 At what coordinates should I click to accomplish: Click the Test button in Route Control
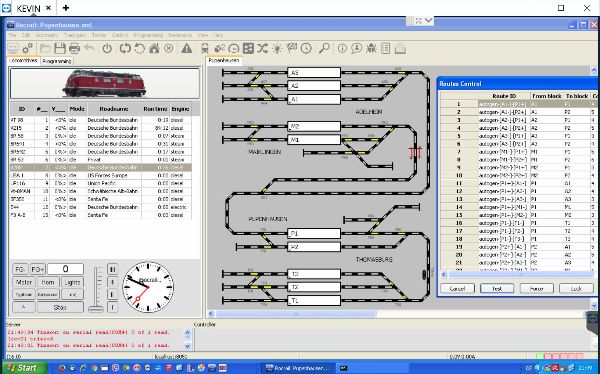497,289
